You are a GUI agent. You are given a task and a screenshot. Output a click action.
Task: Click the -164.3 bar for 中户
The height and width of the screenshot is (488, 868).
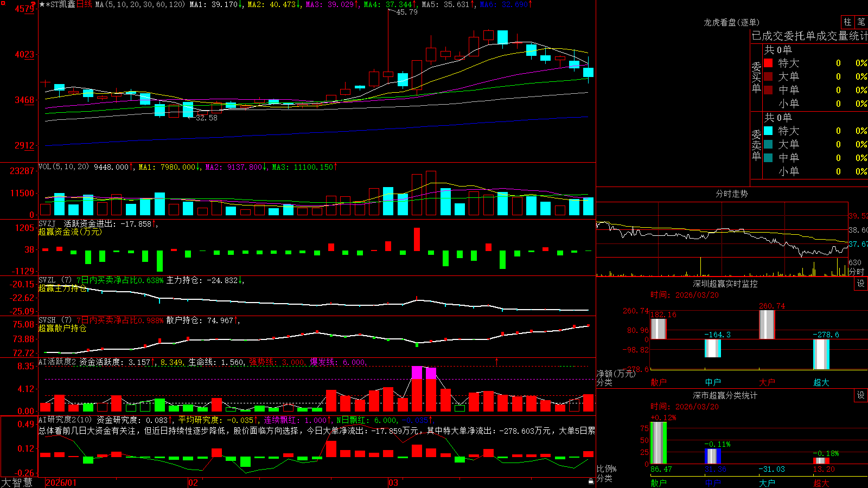click(x=713, y=348)
